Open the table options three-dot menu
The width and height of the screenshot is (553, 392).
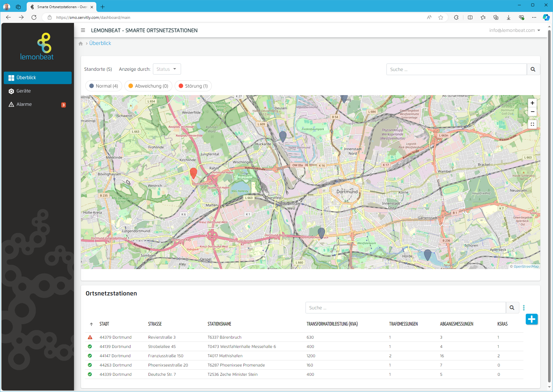[x=524, y=308]
